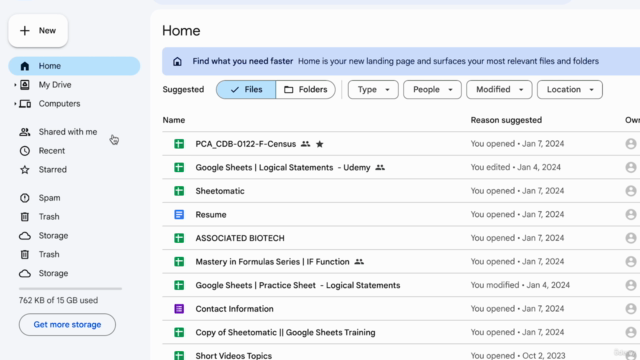
Task: Open My Drive in sidebar
Action: [55, 84]
